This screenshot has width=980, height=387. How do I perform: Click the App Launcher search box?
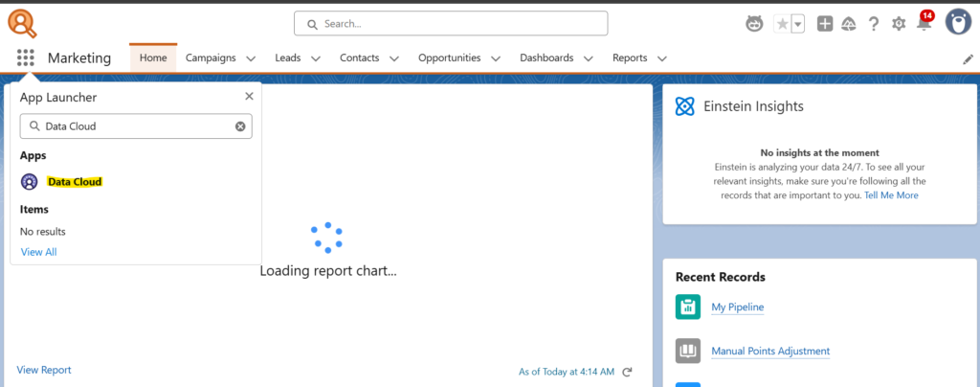(136, 126)
